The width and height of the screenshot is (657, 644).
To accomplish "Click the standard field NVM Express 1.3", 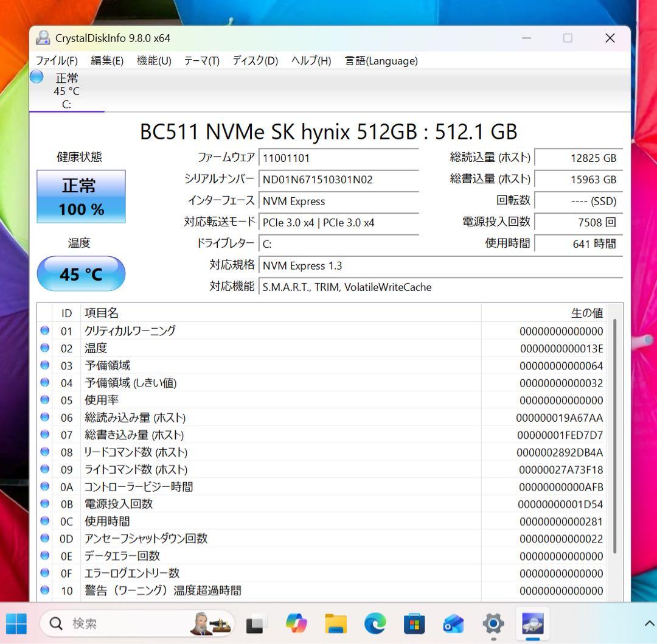I will pyautogui.click(x=441, y=266).
